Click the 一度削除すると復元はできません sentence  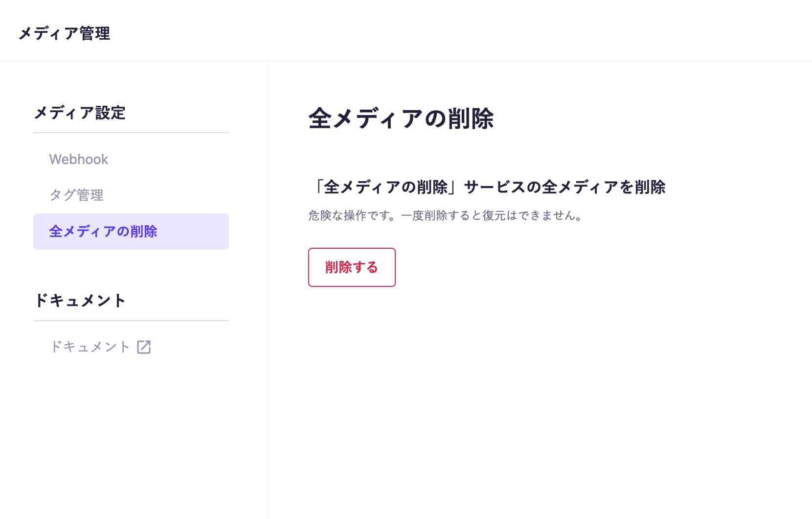[492, 215]
